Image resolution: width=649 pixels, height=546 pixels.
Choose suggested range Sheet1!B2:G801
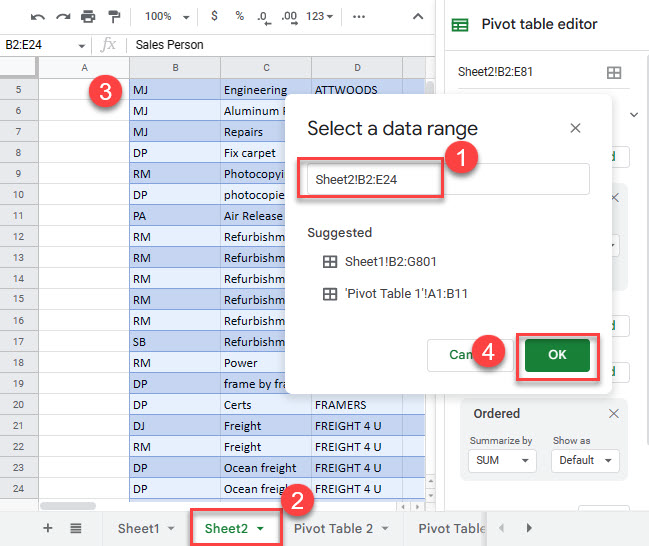coord(388,262)
